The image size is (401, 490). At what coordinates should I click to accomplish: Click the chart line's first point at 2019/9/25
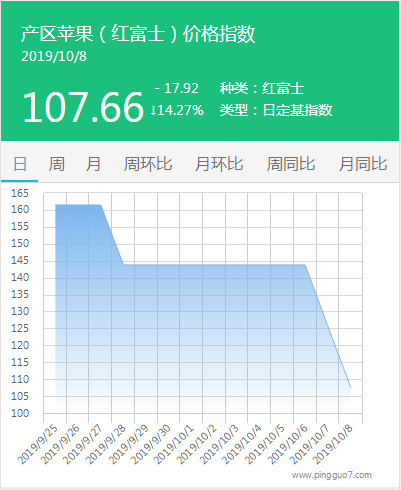(55, 205)
